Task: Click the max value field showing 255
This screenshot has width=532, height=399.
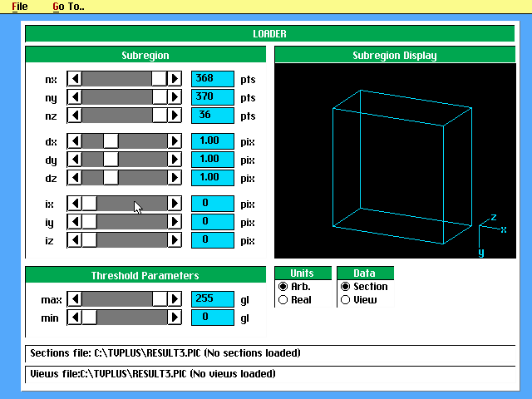Action: click(x=213, y=299)
